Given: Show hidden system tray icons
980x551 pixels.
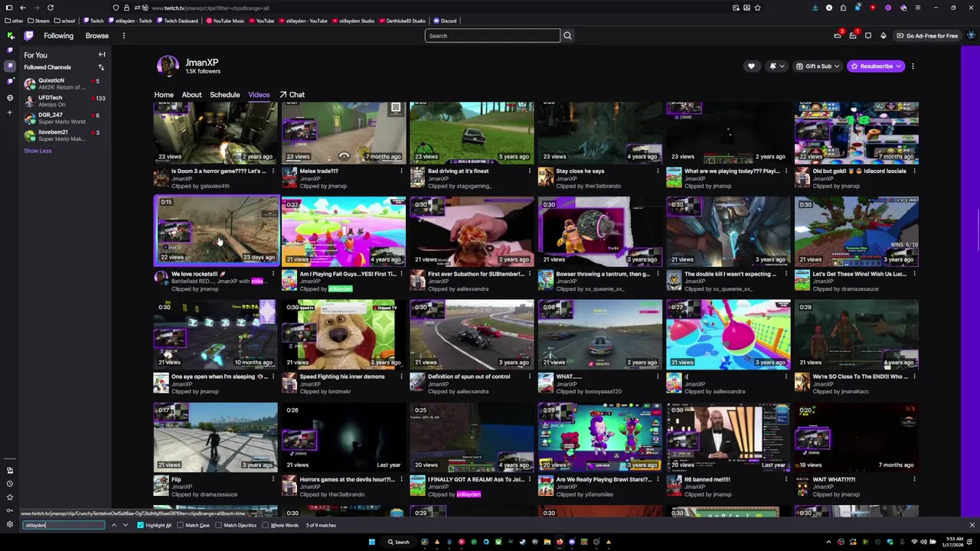Looking at the screenshot, I should pos(828,542).
